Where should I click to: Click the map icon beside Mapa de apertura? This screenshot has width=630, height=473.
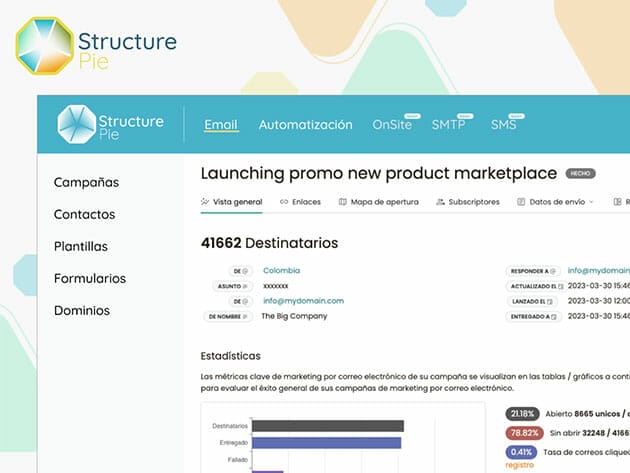pos(343,202)
